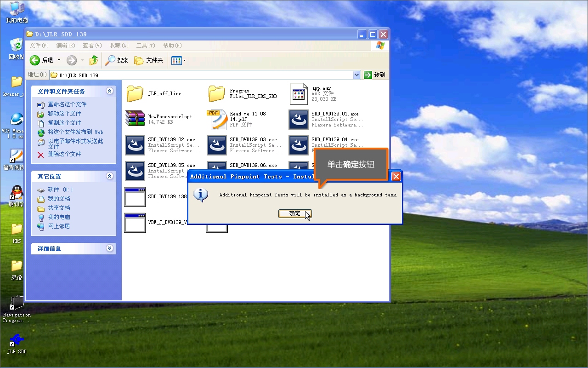Go up one folder level
This screenshot has height=368, width=588.
94,60
